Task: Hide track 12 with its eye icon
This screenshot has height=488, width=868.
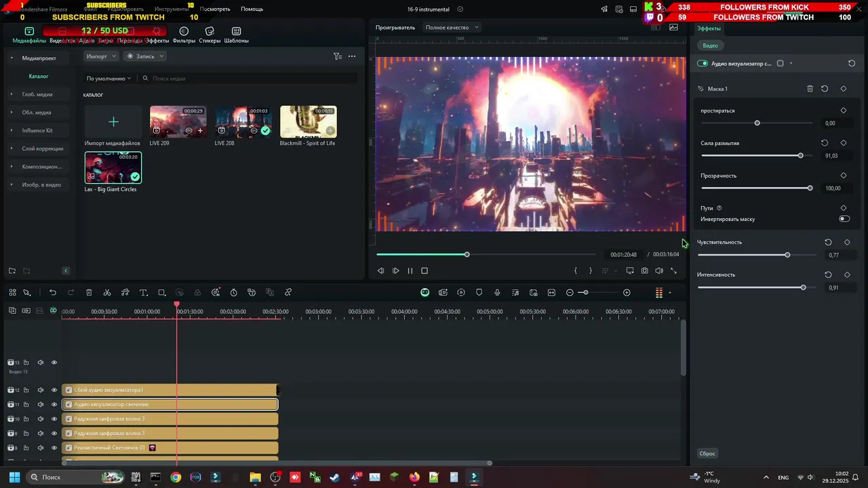Action: (x=54, y=390)
